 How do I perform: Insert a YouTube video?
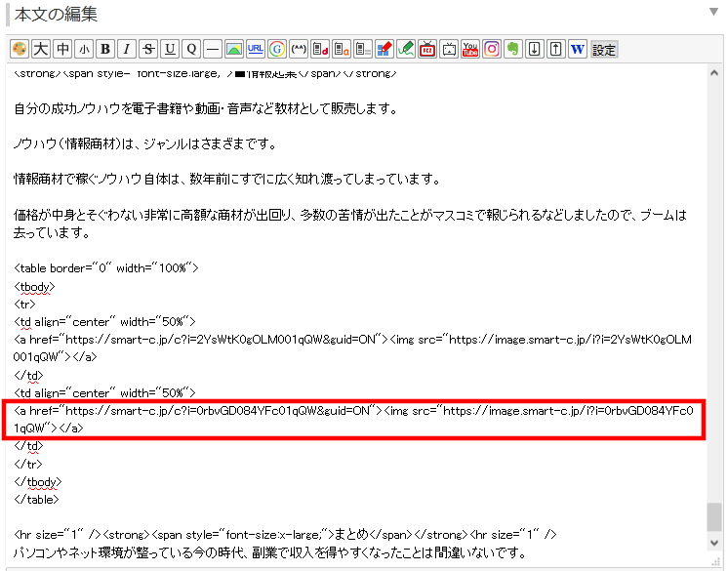(469, 49)
